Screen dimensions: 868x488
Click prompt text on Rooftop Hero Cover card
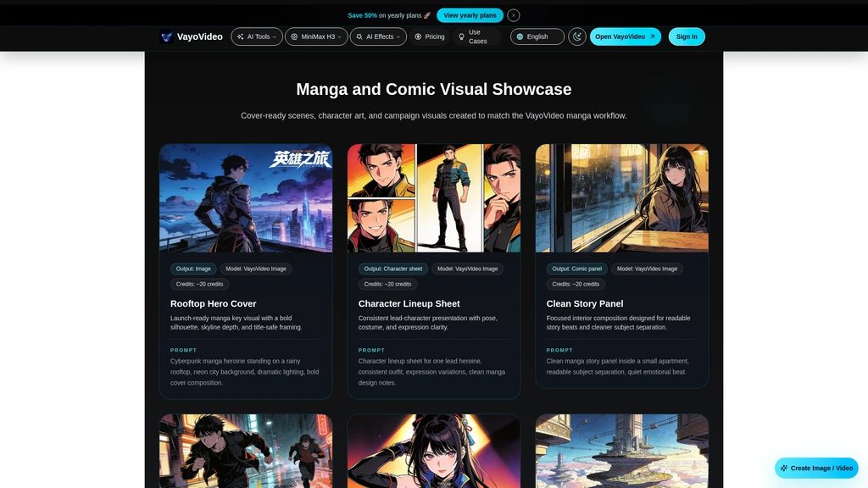pos(245,372)
